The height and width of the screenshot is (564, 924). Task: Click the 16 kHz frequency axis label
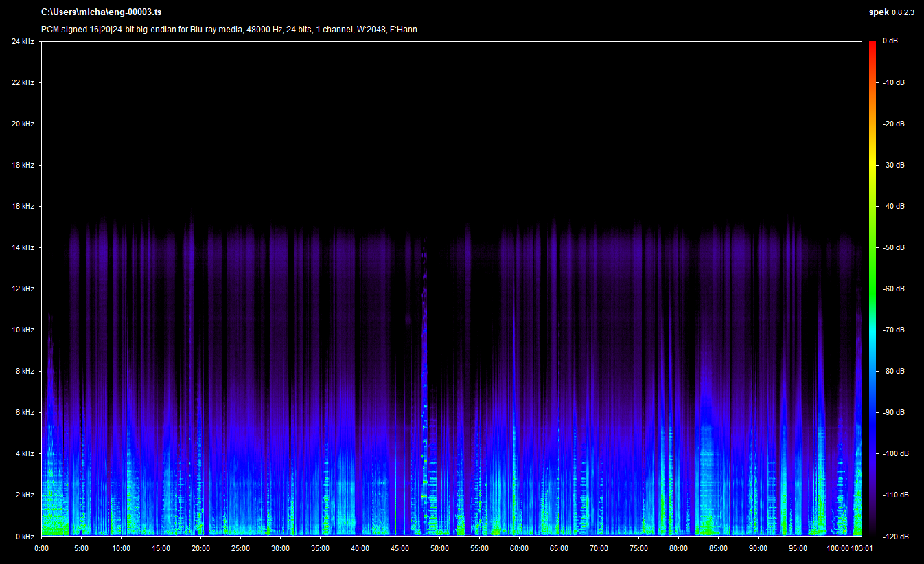23,206
